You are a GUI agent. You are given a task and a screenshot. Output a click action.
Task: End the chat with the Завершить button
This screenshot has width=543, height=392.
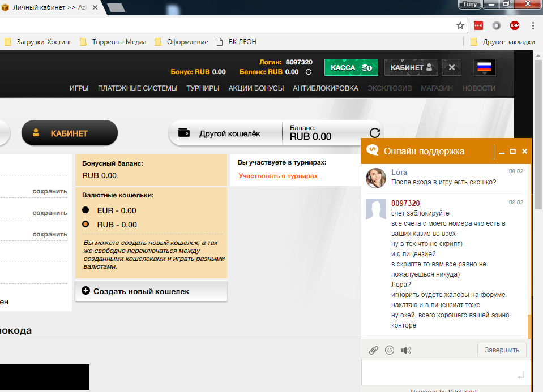[x=502, y=350]
